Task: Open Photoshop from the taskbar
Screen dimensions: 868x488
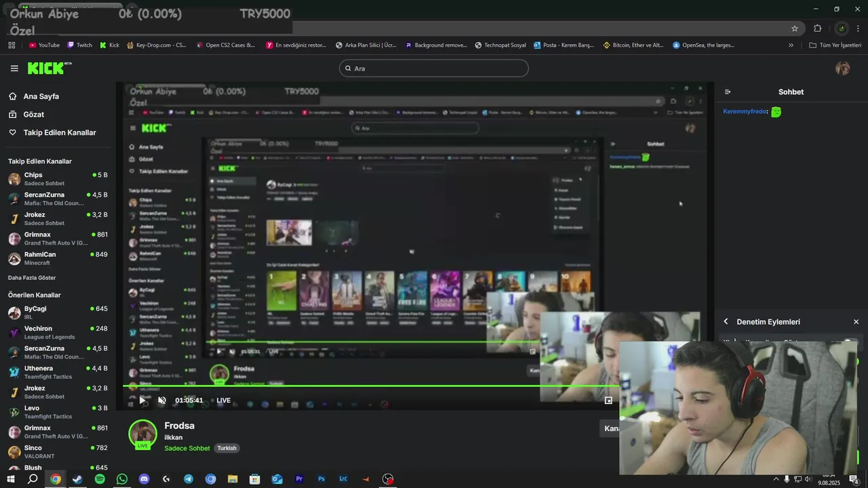Action: coord(321,479)
